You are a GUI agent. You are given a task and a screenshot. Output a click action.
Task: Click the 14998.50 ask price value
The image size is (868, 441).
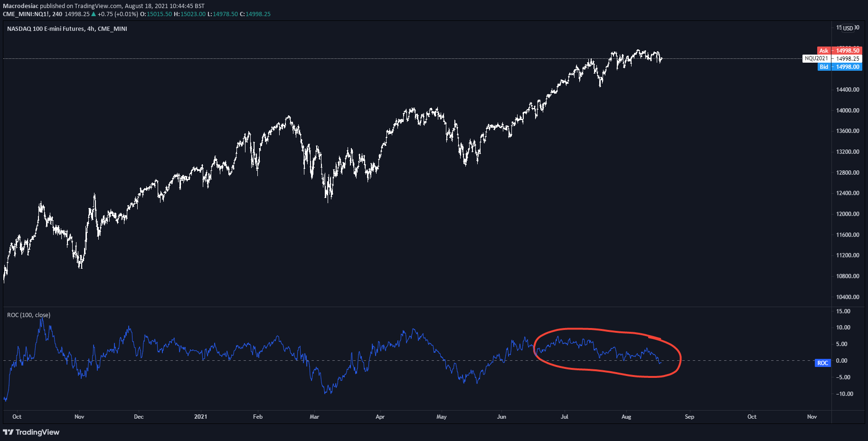click(x=847, y=50)
